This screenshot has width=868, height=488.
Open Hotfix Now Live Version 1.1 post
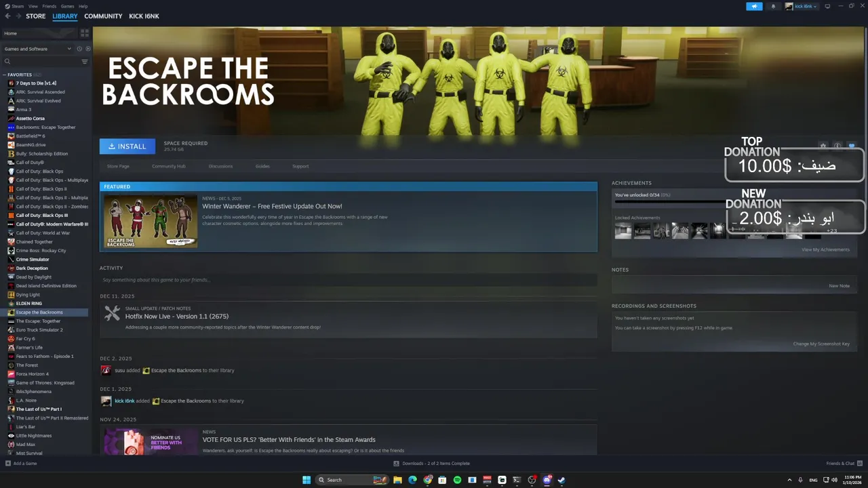[177, 317]
